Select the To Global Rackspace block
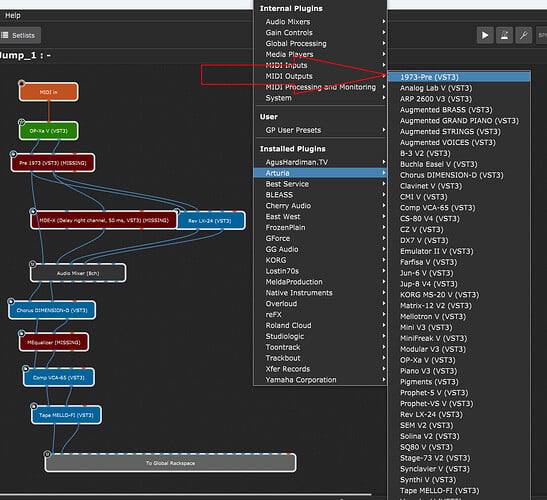 171,463
